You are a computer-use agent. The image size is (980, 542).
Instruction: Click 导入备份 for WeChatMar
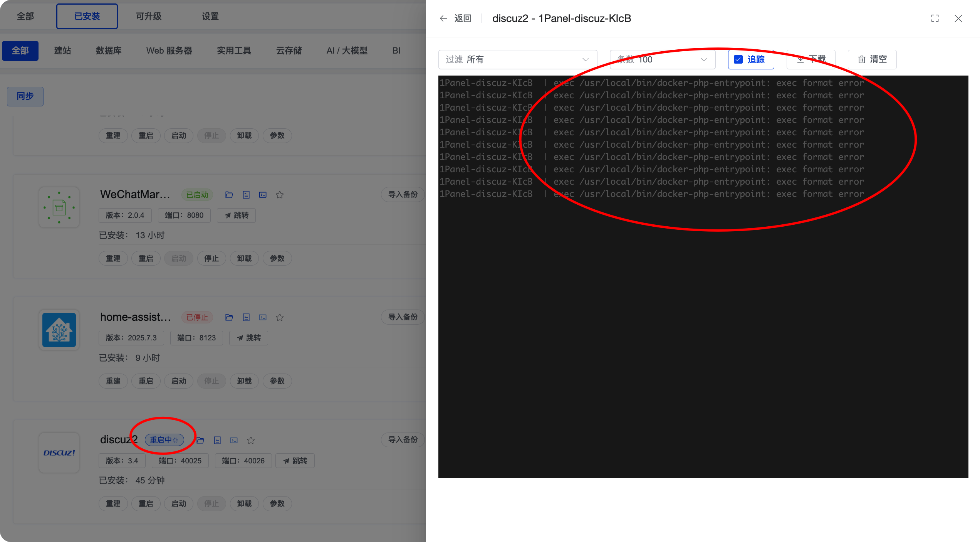point(403,194)
